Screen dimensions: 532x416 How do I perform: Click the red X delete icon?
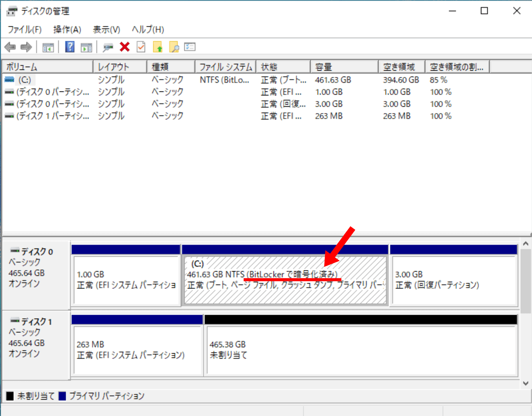125,47
